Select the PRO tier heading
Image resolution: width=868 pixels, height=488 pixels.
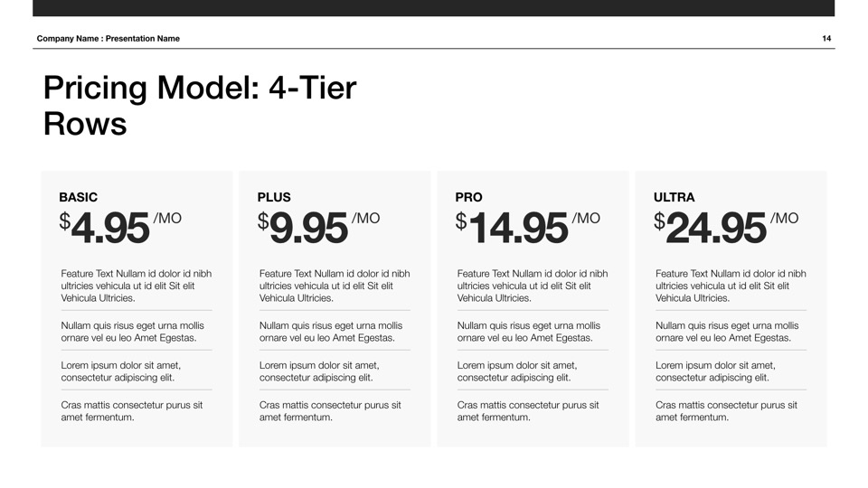pos(469,197)
